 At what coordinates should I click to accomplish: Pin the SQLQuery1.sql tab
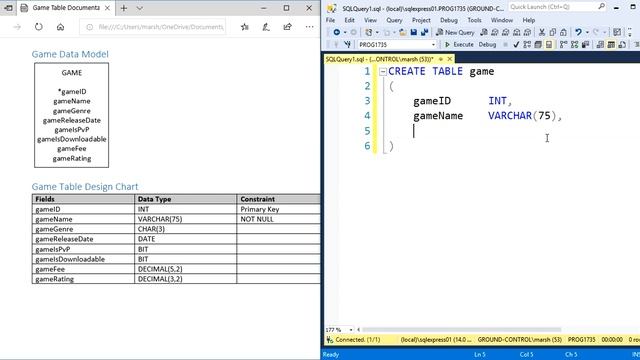pos(441,59)
